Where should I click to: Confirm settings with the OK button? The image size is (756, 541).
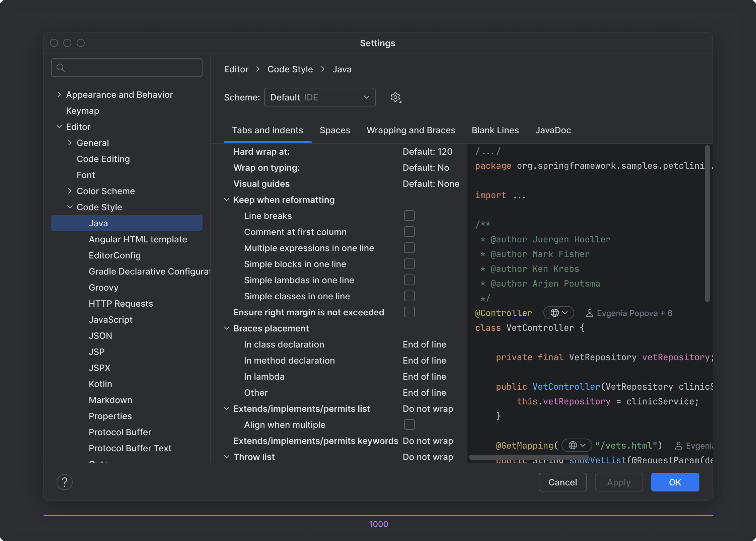click(675, 482)
